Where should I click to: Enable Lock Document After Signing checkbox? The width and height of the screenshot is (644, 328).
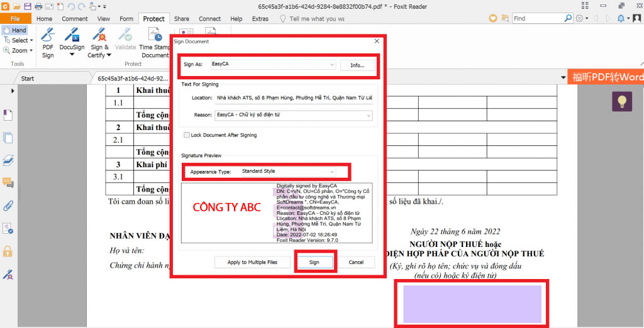click(187, 134)
